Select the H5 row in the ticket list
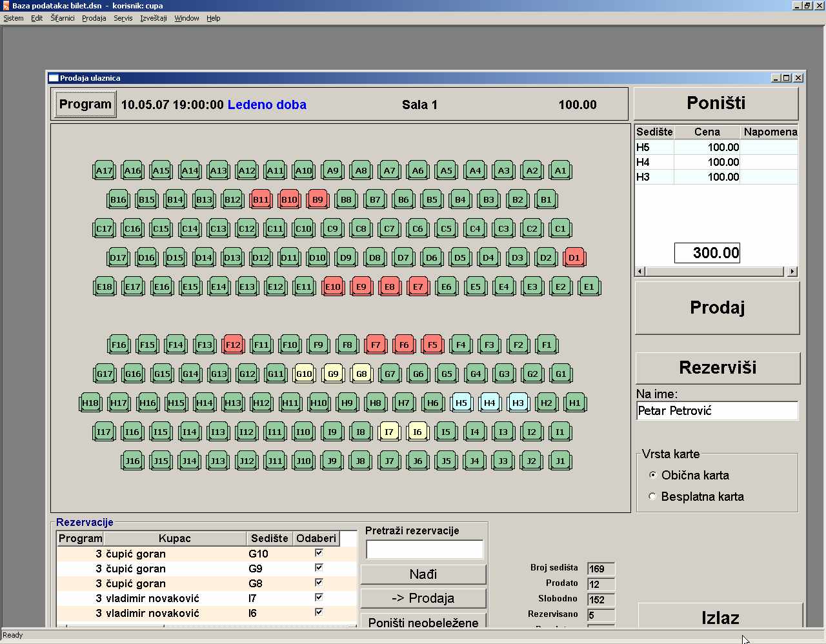 716,147
